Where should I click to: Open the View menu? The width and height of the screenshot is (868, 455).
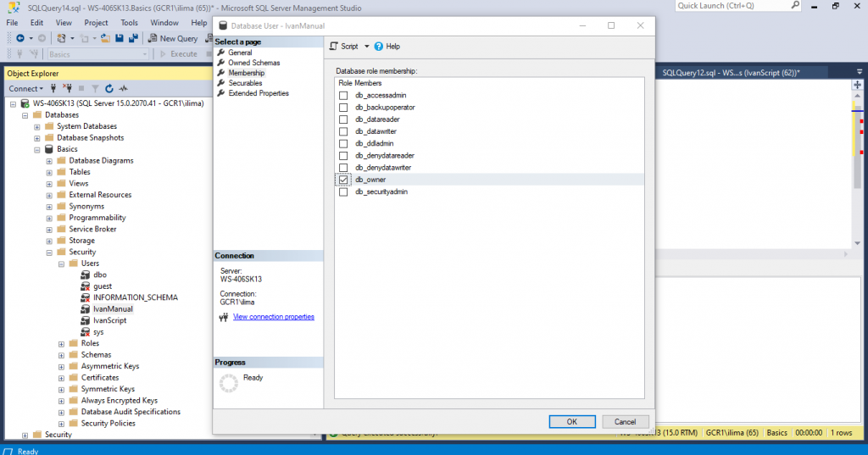pos(64,23)
